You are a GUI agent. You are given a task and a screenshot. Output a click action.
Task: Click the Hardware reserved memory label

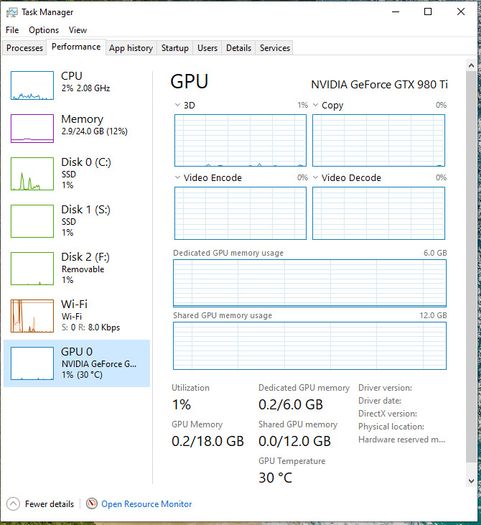point(402,440)
